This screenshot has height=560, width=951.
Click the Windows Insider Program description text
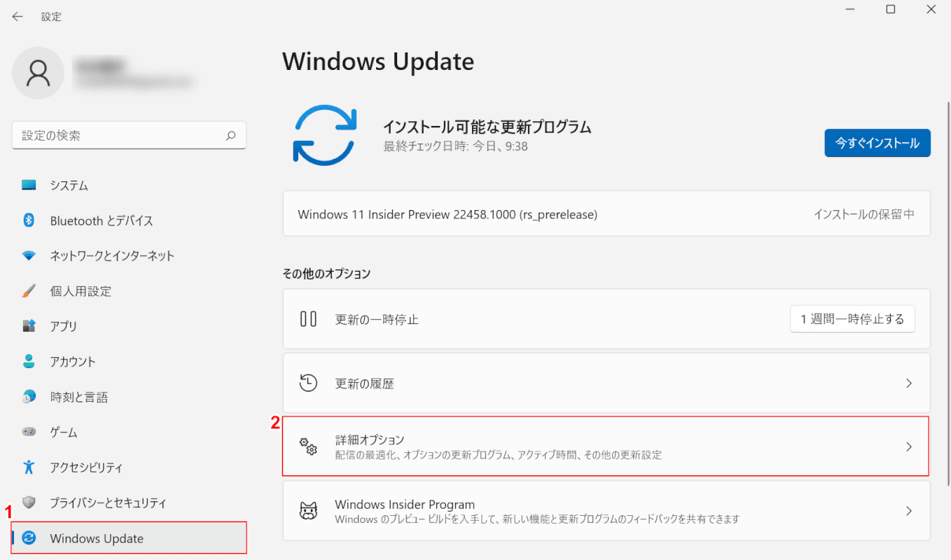point(537,519)
